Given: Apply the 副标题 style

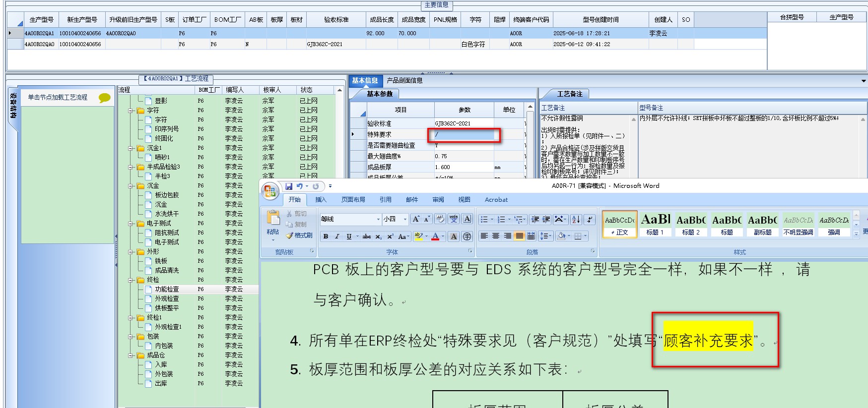Looking at the screenshot, I should pyautogui.click(x=762, y=224).
